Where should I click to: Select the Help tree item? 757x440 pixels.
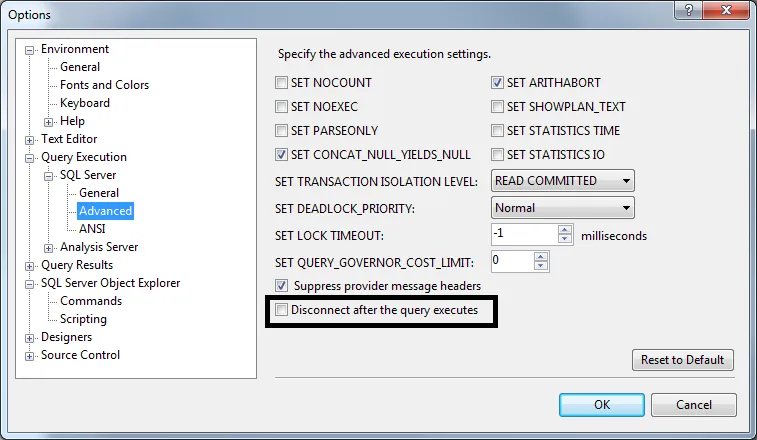72,121
